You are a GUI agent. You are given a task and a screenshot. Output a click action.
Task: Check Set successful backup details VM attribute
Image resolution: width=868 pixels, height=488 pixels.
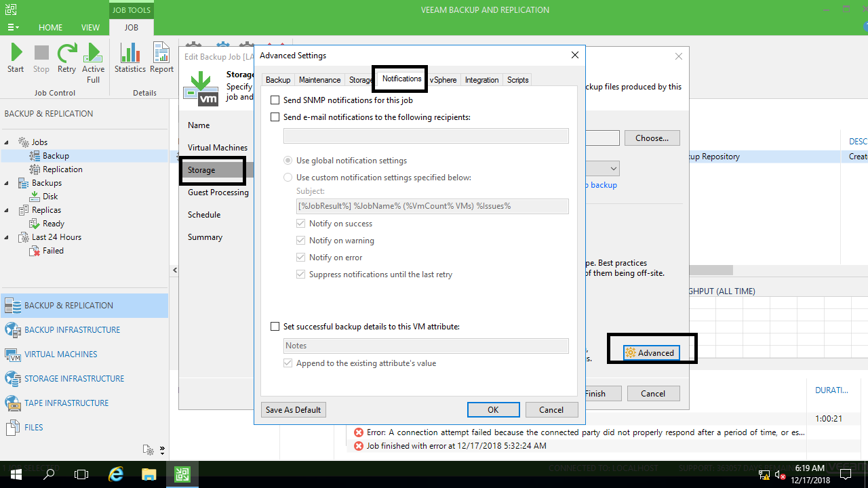tap(275, 327)
